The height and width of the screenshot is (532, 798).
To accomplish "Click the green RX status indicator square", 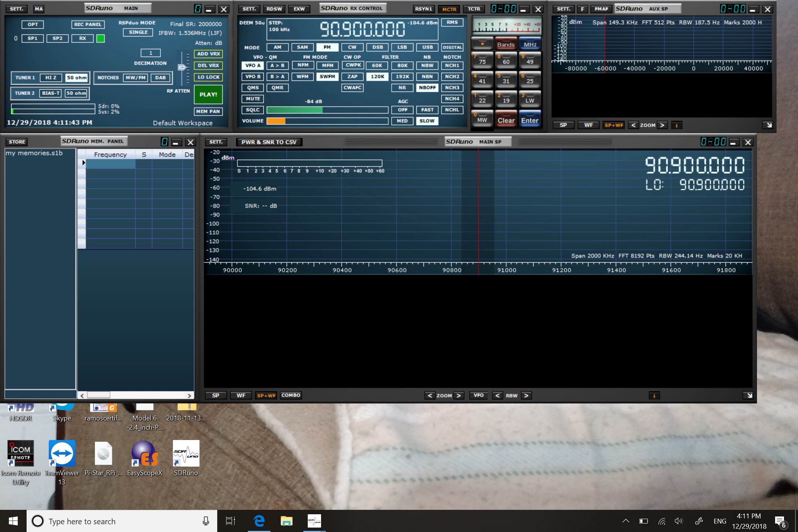I will click(100, 38).
